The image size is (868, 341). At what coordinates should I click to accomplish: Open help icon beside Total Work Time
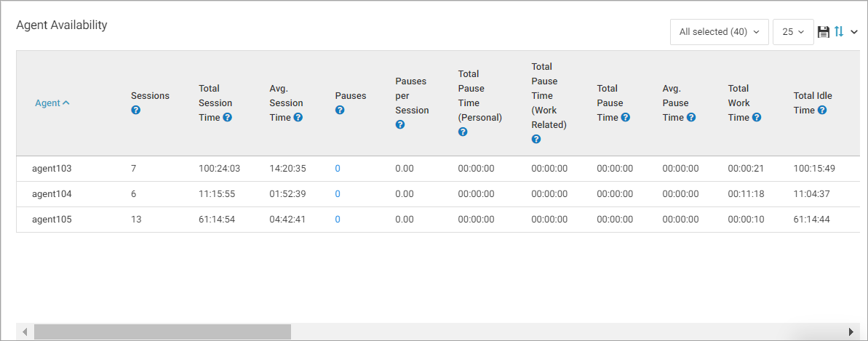pos(756,117)
